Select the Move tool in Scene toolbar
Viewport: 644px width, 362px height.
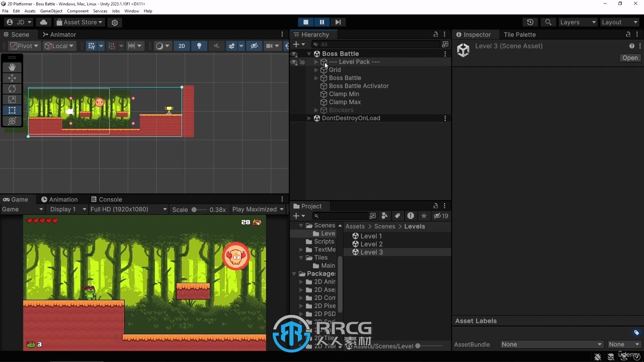(12, 78)
